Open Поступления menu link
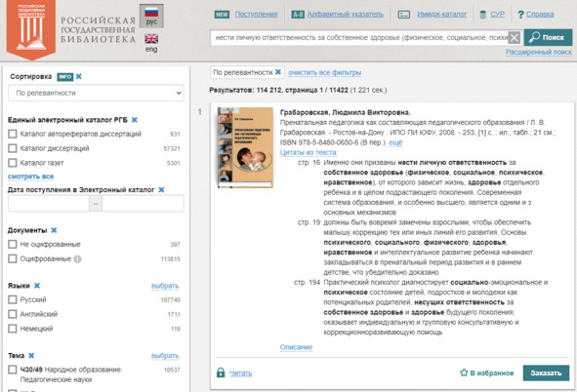Screen dimensions: 577x392 256,15
